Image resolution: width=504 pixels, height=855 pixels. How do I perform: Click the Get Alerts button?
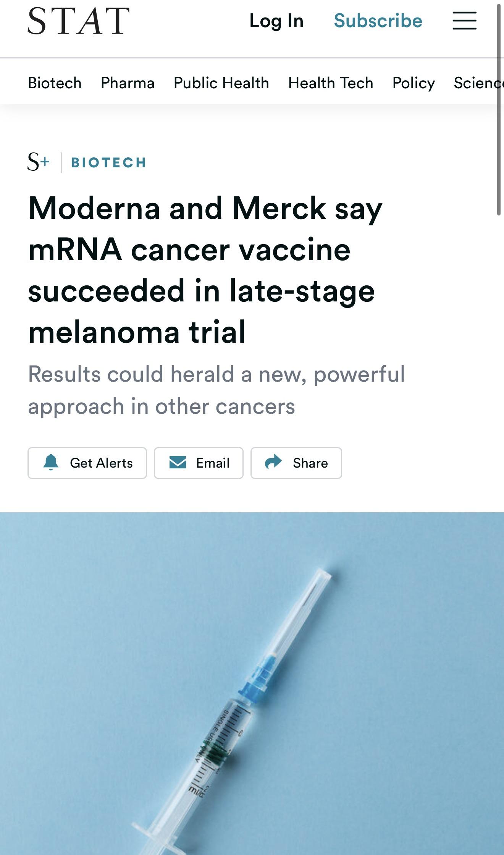(87, 463)
